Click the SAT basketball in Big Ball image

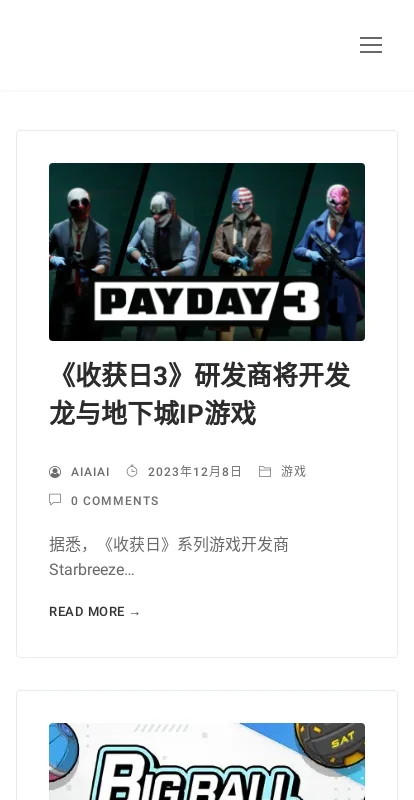[x=330, y=745]
